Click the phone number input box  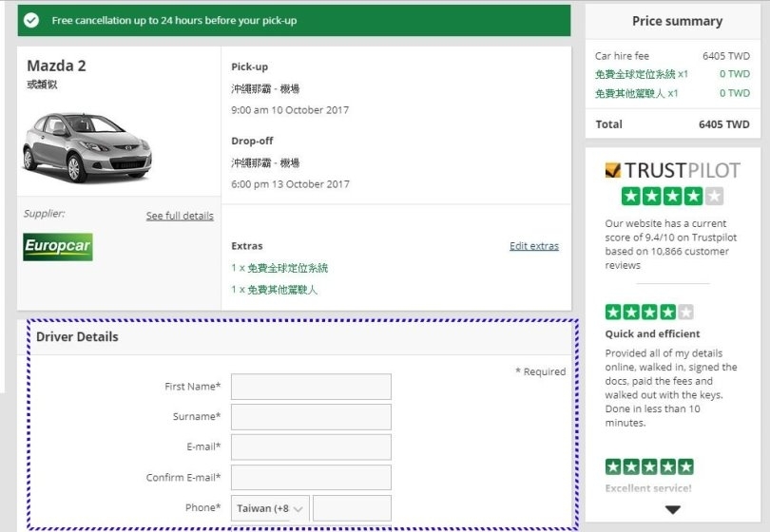tap(352, 508)
